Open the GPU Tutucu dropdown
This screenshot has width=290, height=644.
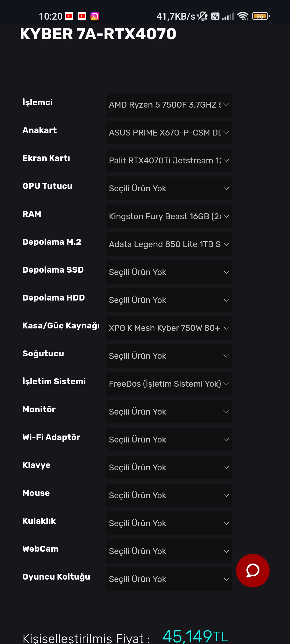(x=169, y=188)
